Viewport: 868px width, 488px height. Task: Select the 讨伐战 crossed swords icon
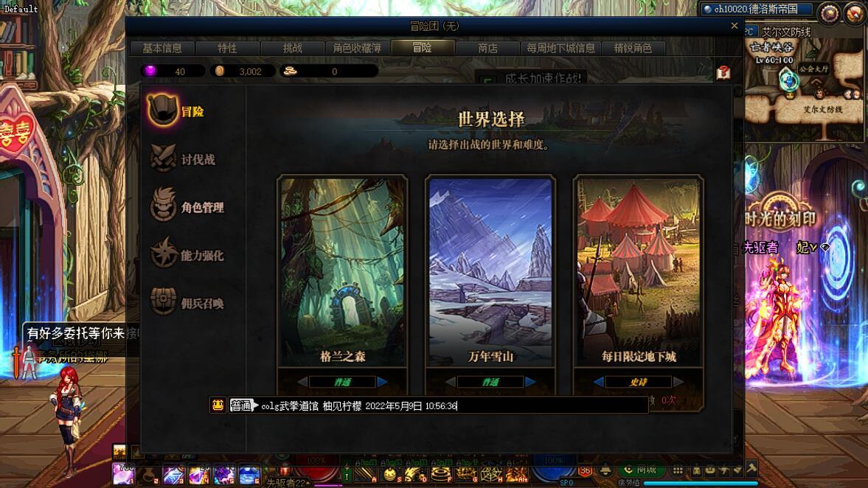(x=163, y=158)
